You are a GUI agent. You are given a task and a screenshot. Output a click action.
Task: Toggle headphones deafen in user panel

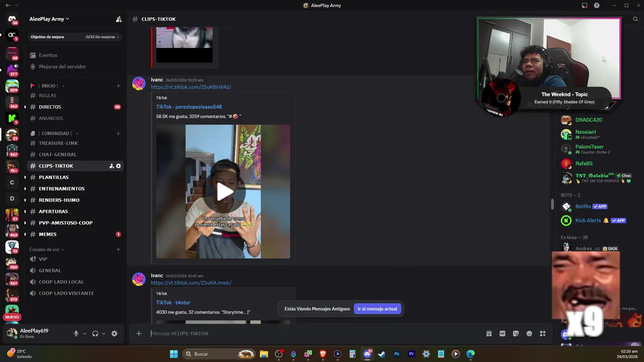point(95,333)
